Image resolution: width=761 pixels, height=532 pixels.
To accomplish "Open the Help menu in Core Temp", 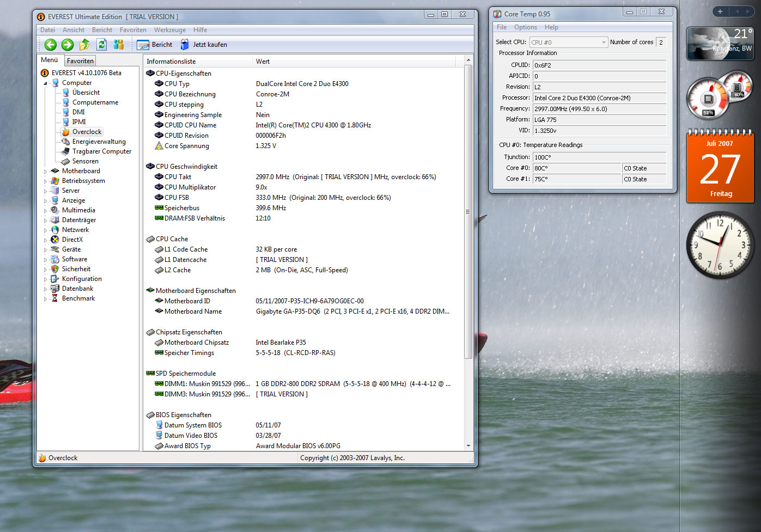I will (551, 27).
